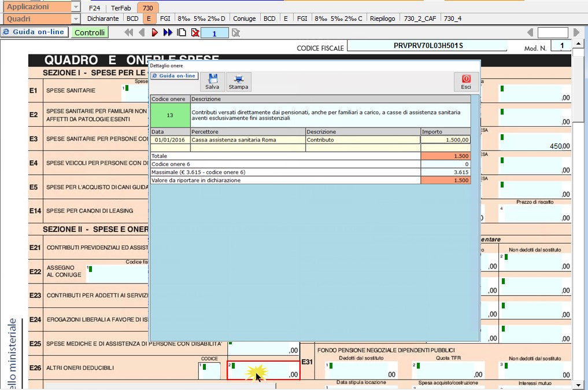Print the onere detail with Stampa
This screenshot has width=588, height=390.
[x=239, y=82]
